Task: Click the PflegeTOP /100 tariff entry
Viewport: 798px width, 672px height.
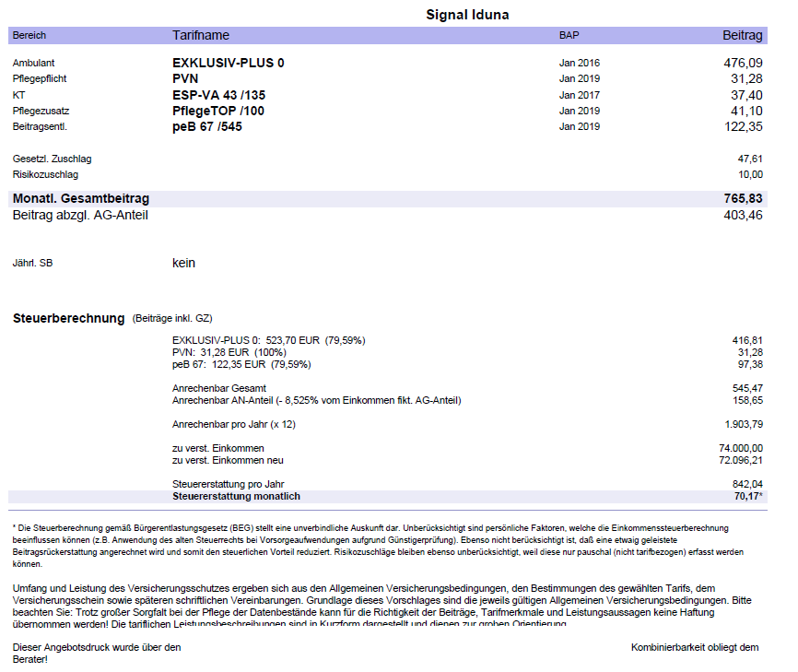Action: tap(217, 111)
